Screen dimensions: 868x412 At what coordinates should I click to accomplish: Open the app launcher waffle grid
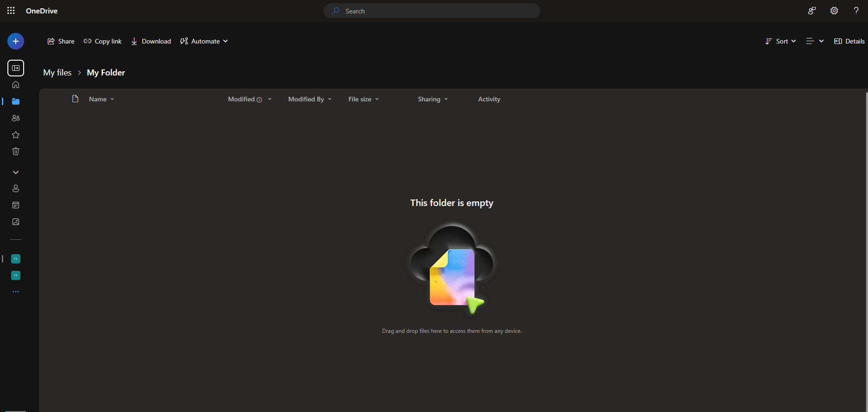(11, 11)
